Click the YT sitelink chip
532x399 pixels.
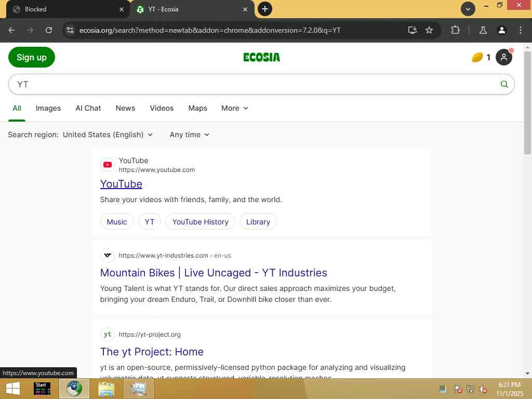(x=149, y=222)
